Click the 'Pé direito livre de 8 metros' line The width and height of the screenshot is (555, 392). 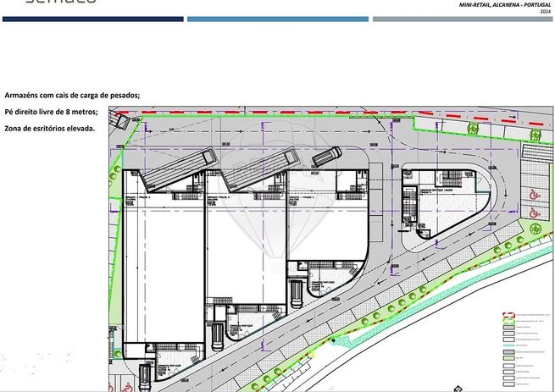(x=52, y=112)
